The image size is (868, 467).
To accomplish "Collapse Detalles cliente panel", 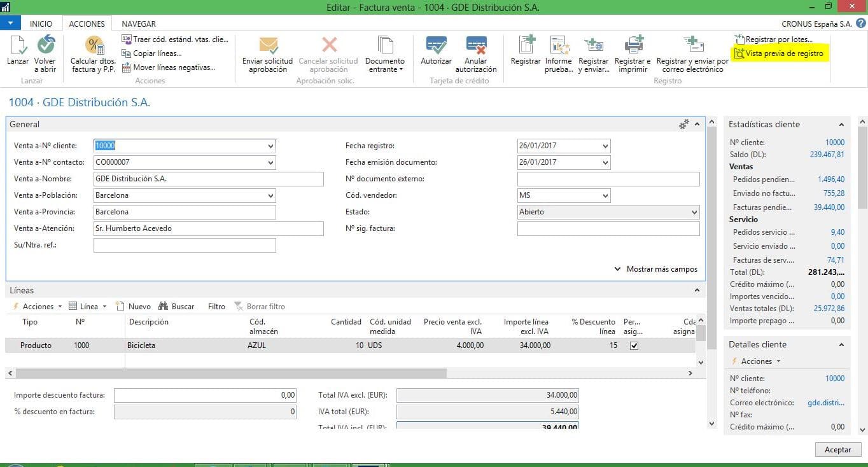I will (x=841, y=345).
